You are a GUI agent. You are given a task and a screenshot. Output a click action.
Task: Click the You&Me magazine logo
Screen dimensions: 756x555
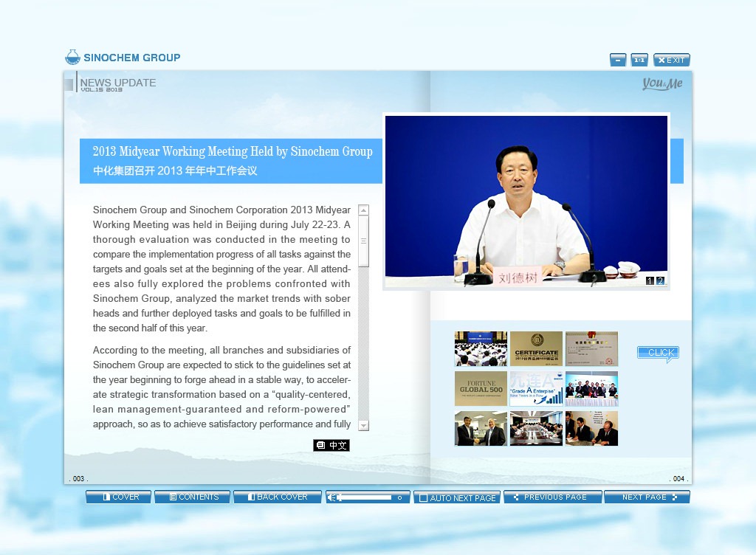click(x=662, y=83)
